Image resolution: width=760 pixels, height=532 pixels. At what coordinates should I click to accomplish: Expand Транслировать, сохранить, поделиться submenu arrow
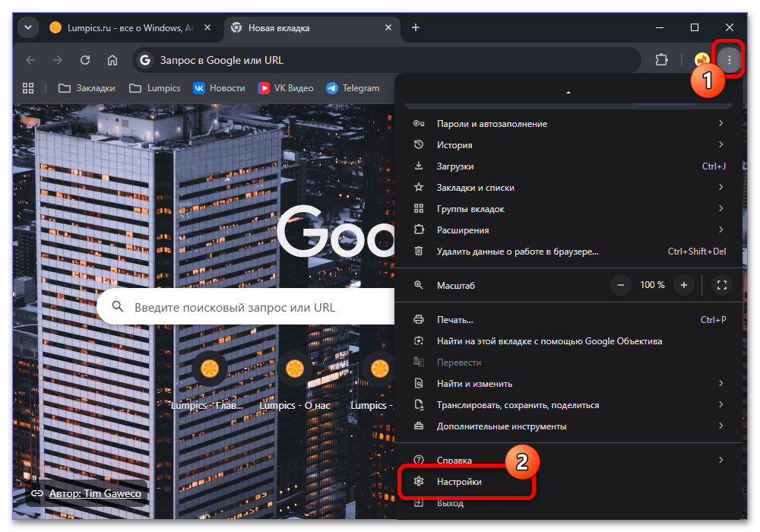[721, 405]
